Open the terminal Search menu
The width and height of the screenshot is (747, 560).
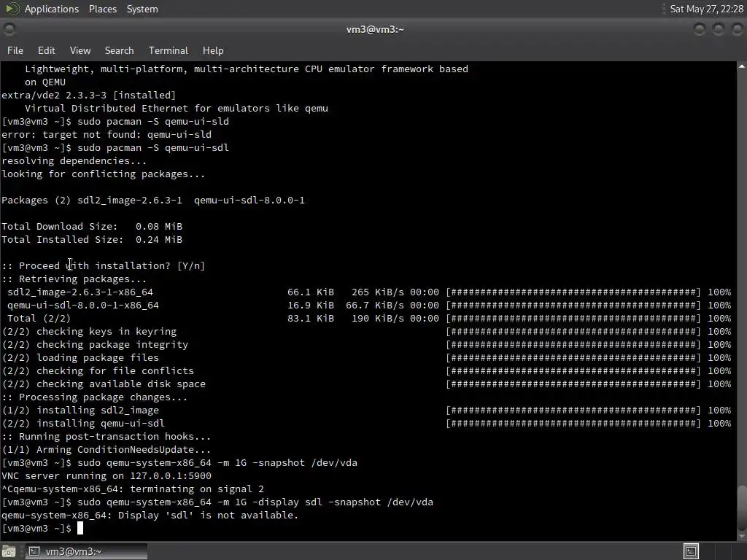[119, 50]
